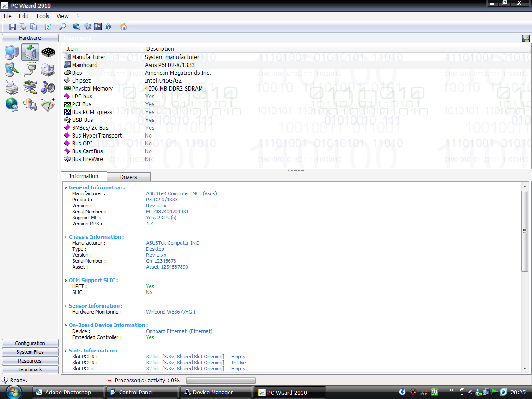The image size is (532, 399).
Task: Click the processor activity progress bar
Action: coord(221,381)
